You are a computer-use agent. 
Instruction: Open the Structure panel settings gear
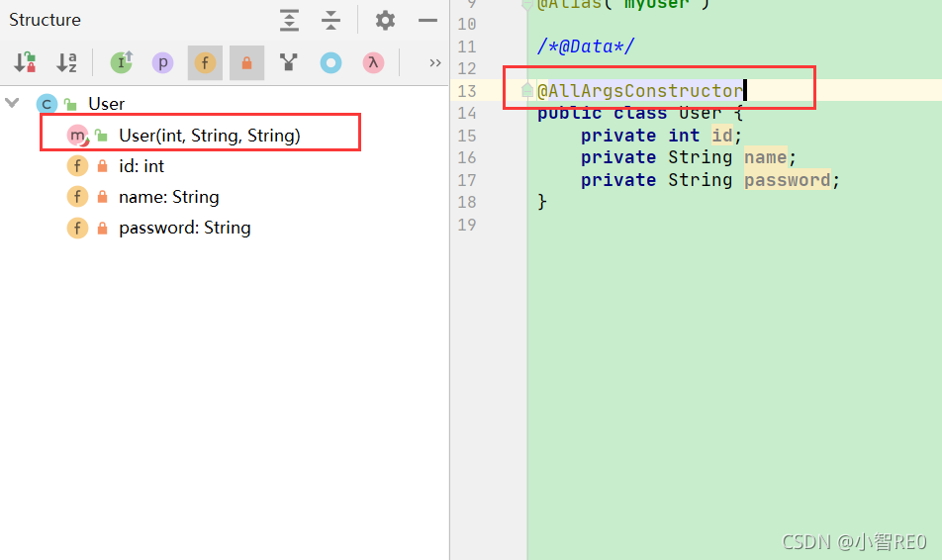(x=385, y=21)
